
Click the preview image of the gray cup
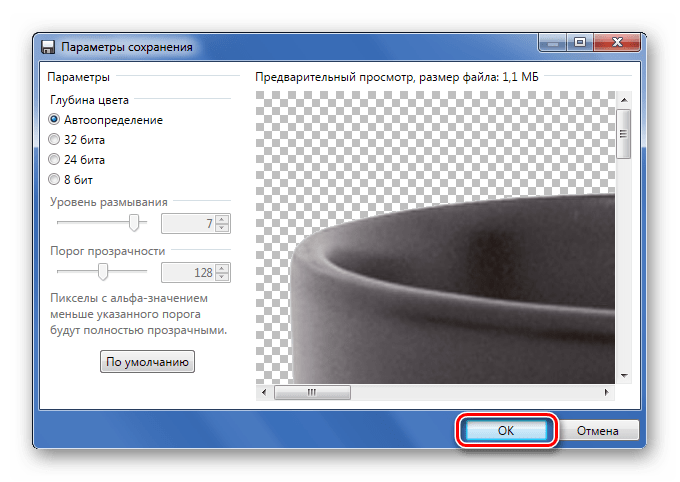pyautogui.click(x=435, y=237)
